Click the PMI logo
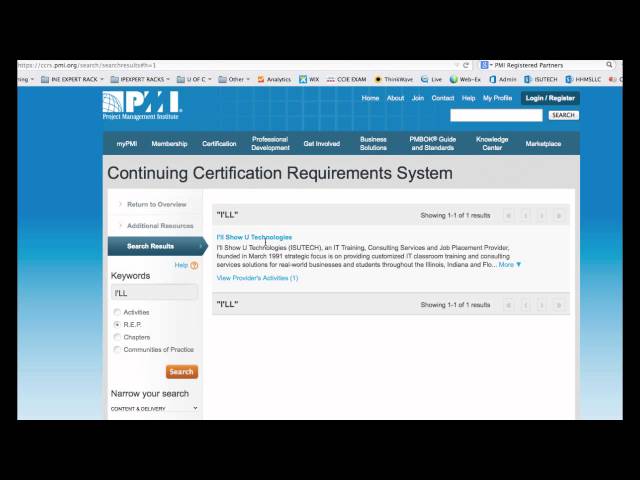 [142, 105]
